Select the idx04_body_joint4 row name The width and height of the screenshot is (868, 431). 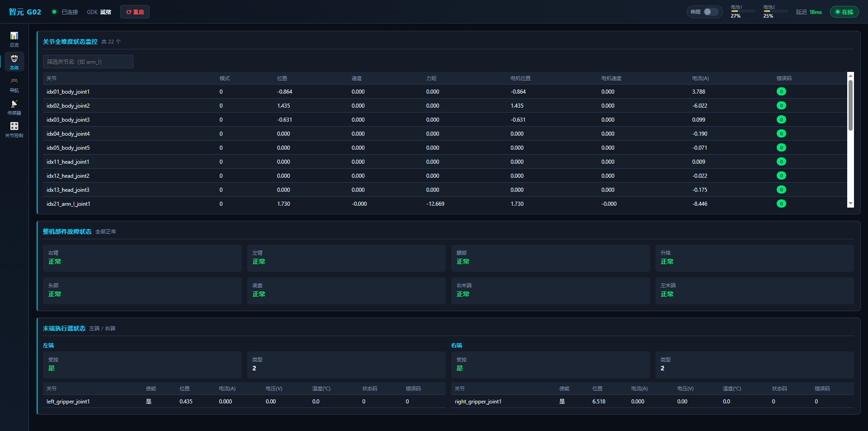click(x=68, y=133)
